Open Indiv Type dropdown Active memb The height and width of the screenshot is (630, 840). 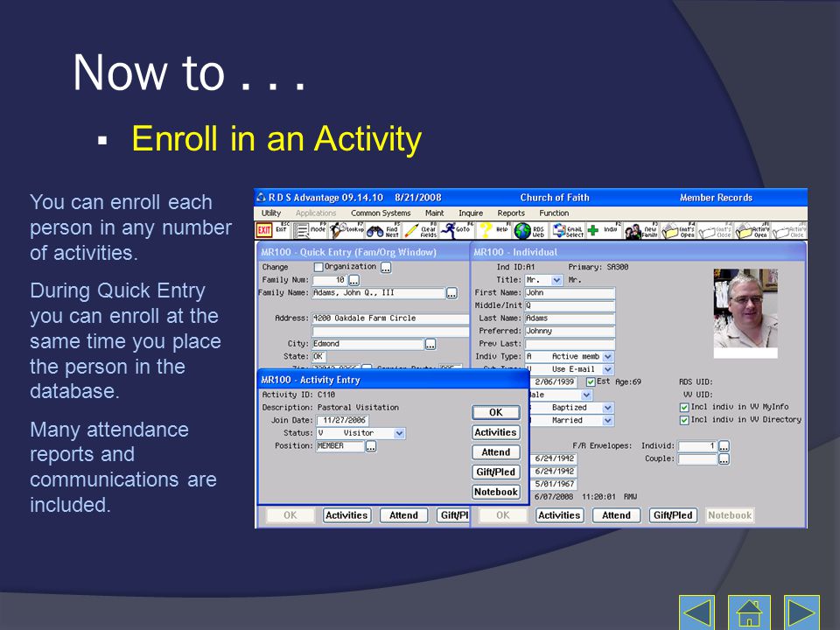(x=608, y=357)
